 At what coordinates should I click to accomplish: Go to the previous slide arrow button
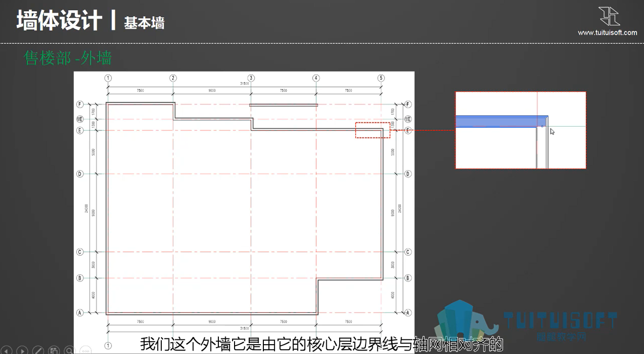pos(6,350)
